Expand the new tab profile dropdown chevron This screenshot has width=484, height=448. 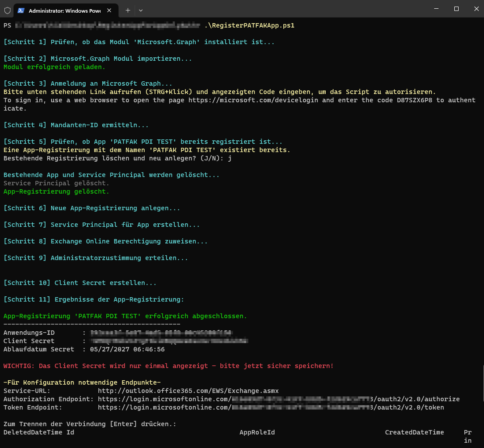pyautogui.click(x=140, y=10)
